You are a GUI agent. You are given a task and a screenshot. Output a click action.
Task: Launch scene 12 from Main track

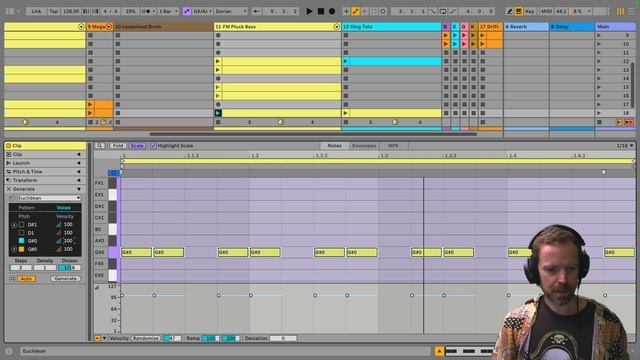(599, 61)
